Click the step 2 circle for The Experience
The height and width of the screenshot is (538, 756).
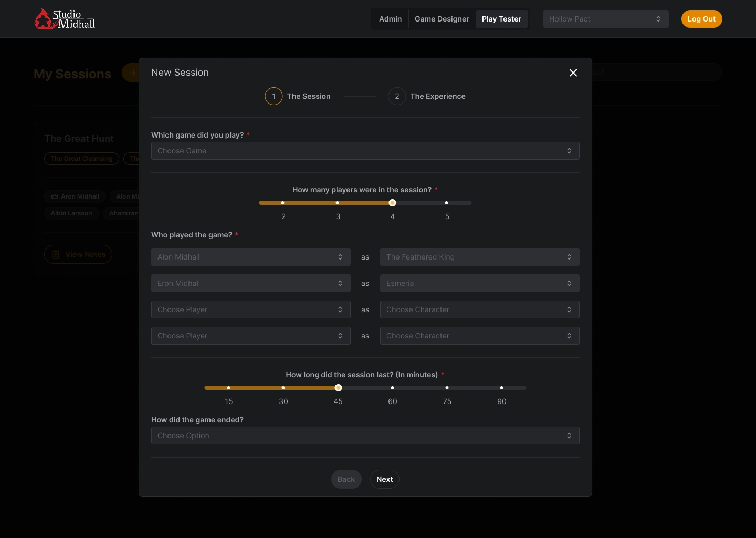[x=396, y=96]
